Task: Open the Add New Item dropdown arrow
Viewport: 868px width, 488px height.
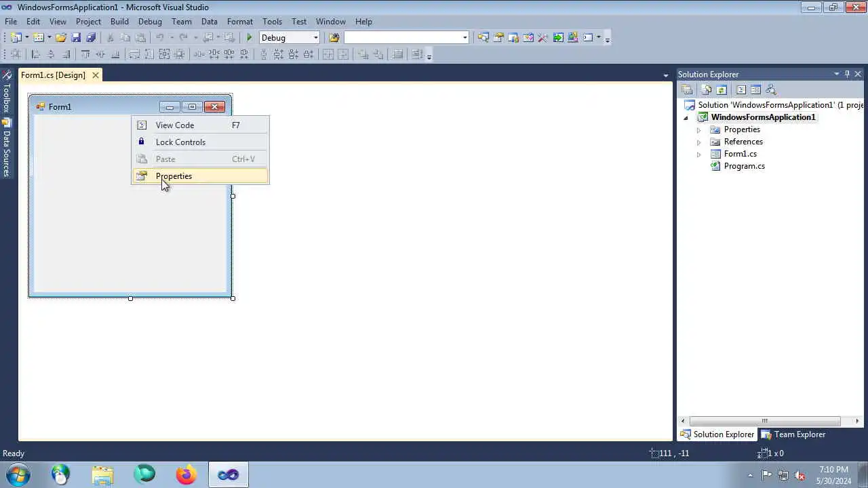Action: [x=50, y=38]
